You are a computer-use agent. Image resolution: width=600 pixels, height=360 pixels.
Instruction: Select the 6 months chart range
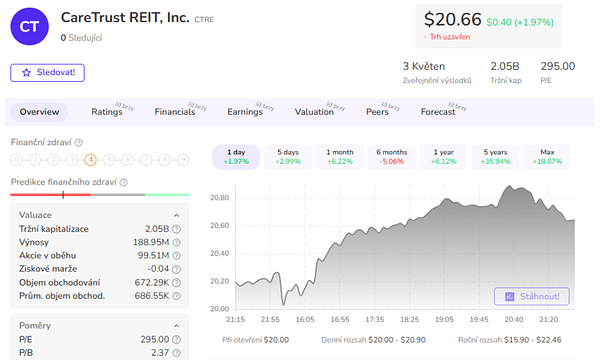point(391,157)
